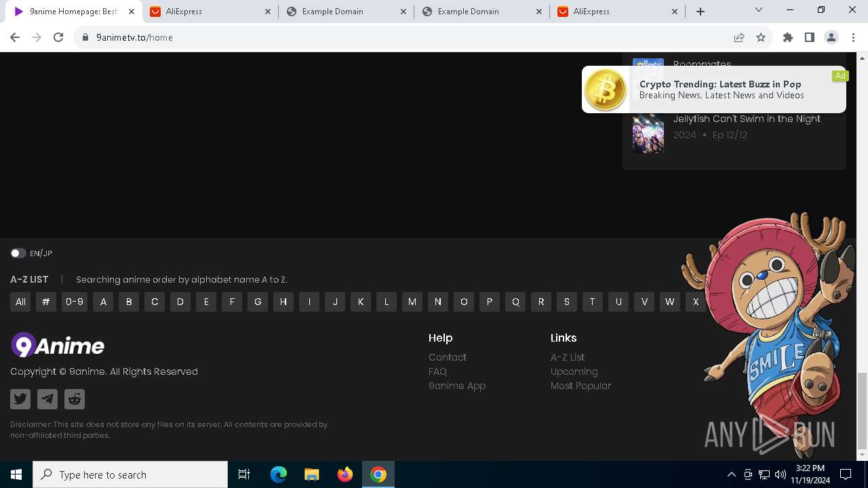This screenshot has width=868, height=488.
Task: Select letter M in A-Z list
Action: click(x=412, y=302)
